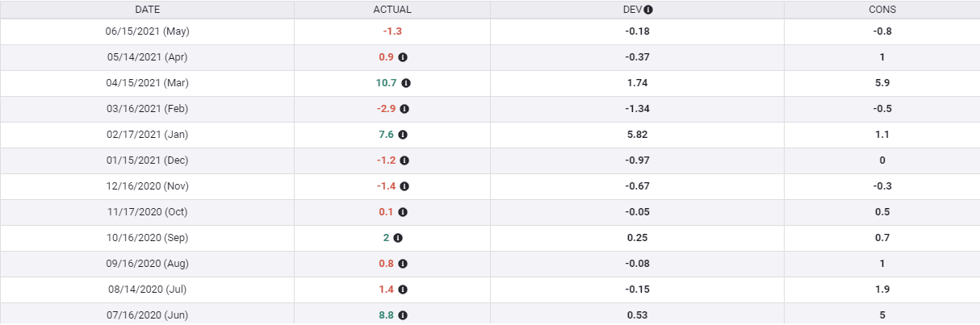Click info icon next to -2.9 actual

(x=404, y=109)
